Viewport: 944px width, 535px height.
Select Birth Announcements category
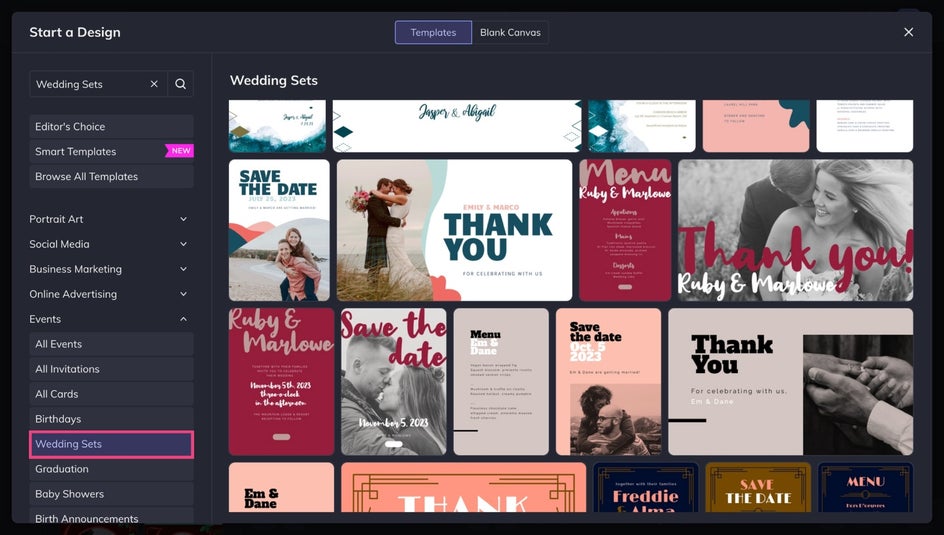point(111,516)
